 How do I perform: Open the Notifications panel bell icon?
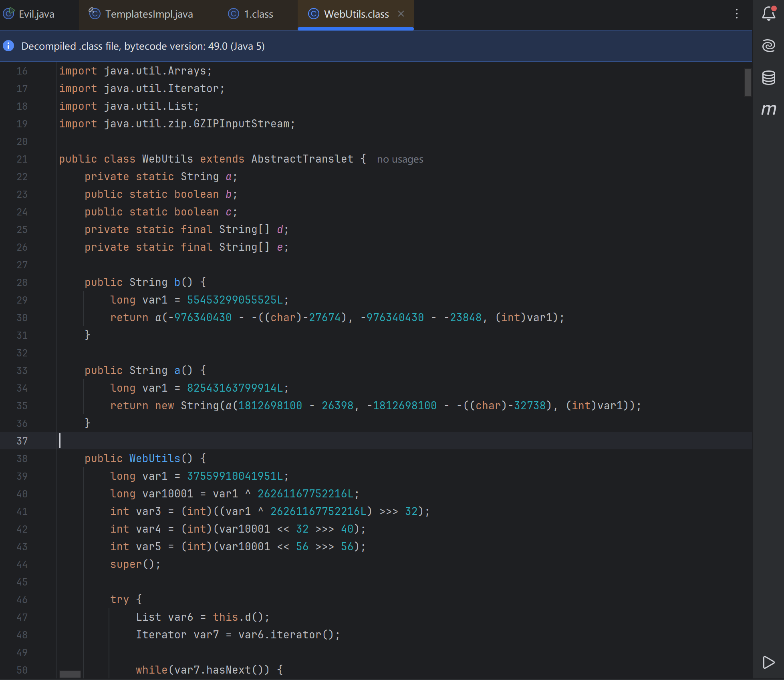pyautogui.click(x=768, y=14)
